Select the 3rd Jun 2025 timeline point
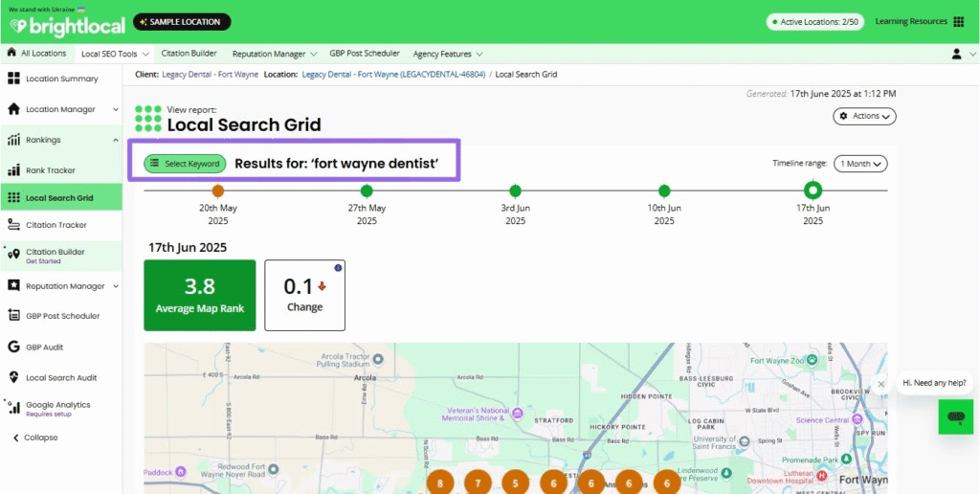The width and height of the screenshot is (980, 494). (x=515, y=191)
